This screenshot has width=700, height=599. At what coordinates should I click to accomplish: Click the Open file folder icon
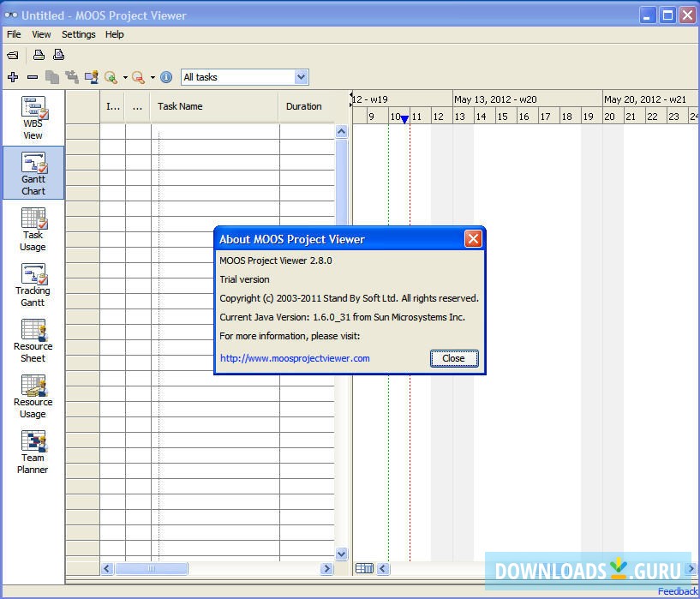click(x=13, y=55)
